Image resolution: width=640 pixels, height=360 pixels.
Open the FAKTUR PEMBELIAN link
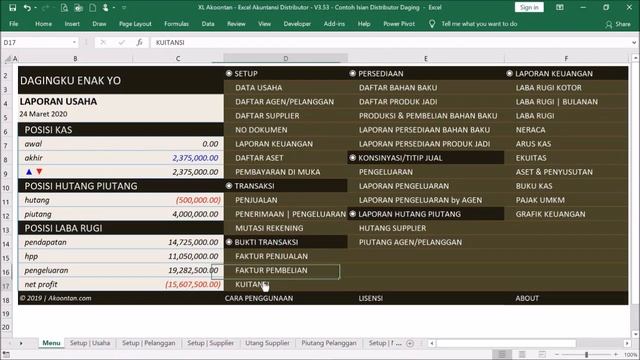(271, 270)
